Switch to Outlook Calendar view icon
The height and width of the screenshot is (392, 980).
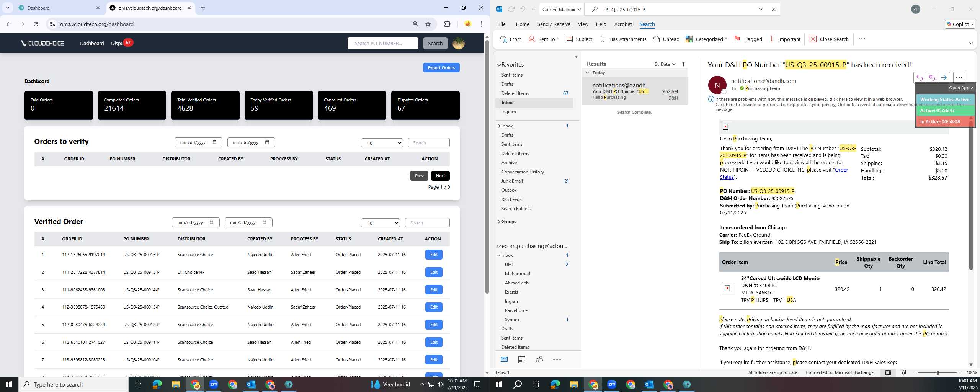521,359
